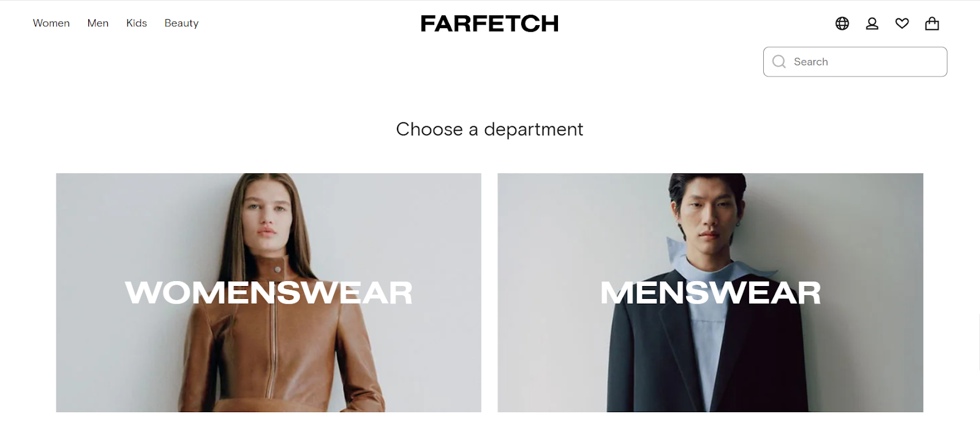The height and width of the screenshot is (433, 980).
Task: Go home via the FARFETCH logo
Action: 489,23
